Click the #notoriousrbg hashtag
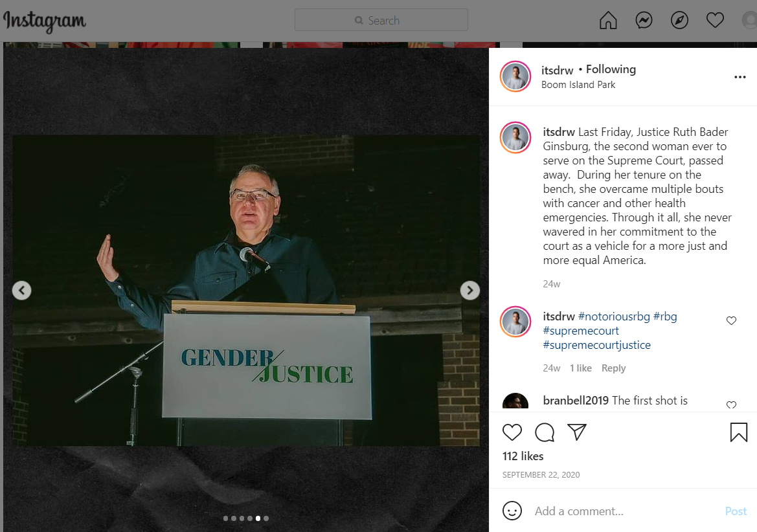Screen dimensions: 757x532 (x=614, y=316)
